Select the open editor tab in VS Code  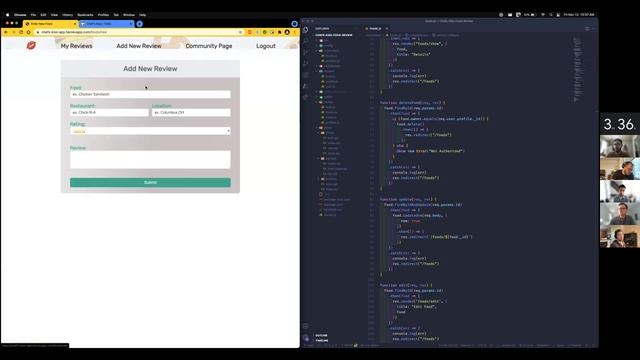click(376, 29)
